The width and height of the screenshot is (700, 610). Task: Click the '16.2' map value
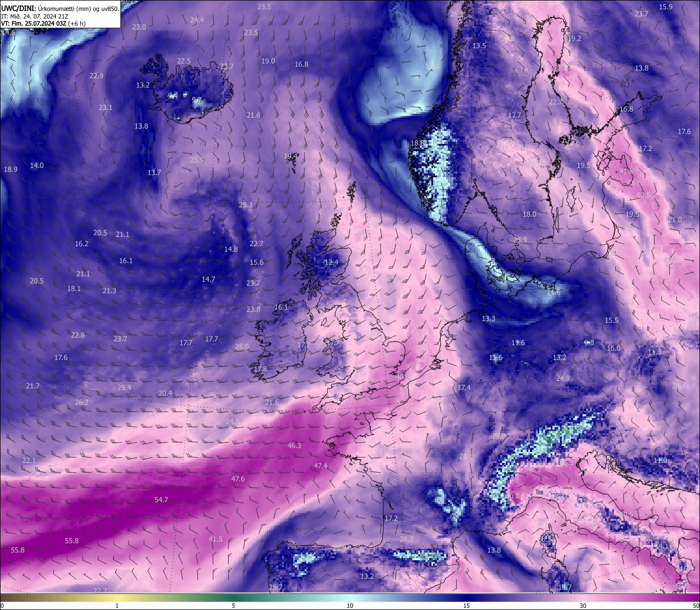[x=81, y=244]
